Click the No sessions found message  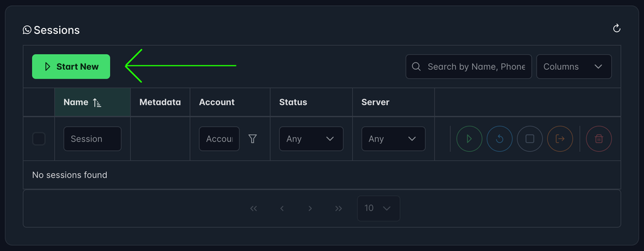point(70,175)
